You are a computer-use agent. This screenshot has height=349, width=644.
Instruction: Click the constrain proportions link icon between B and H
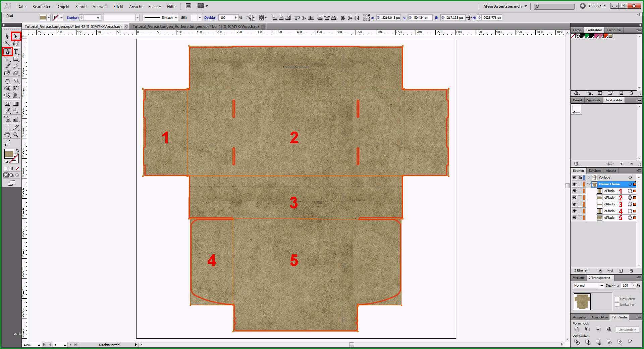(469, 17)
